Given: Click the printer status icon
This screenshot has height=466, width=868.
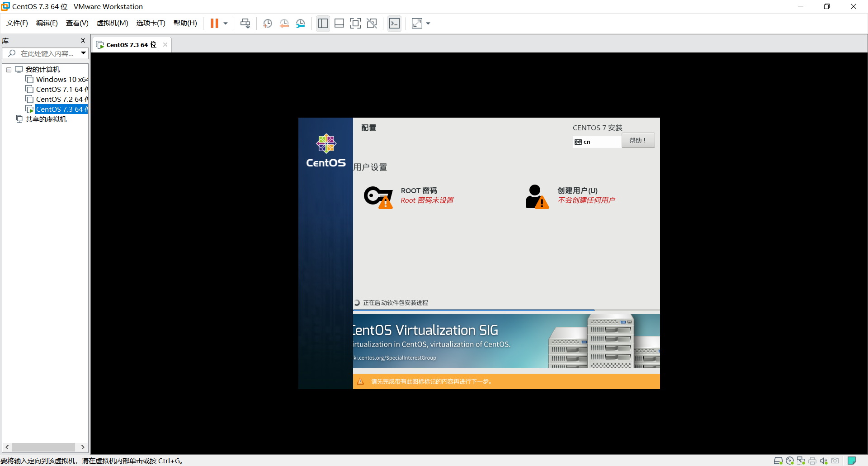Looking at the screenshot, I should point(812,461).
